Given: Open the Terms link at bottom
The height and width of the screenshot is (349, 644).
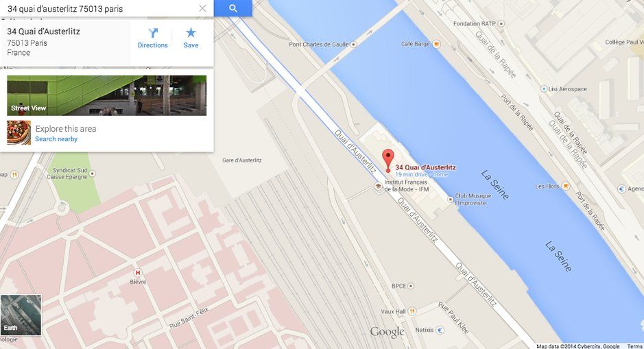Looking at the screenshot, I should 634,346.
